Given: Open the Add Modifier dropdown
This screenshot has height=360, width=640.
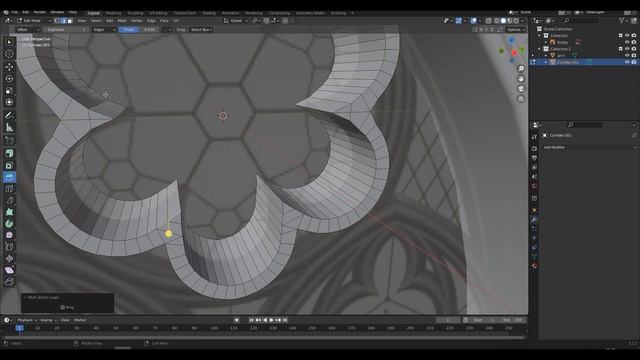Looking at the screenshot, I should point(589,147).
